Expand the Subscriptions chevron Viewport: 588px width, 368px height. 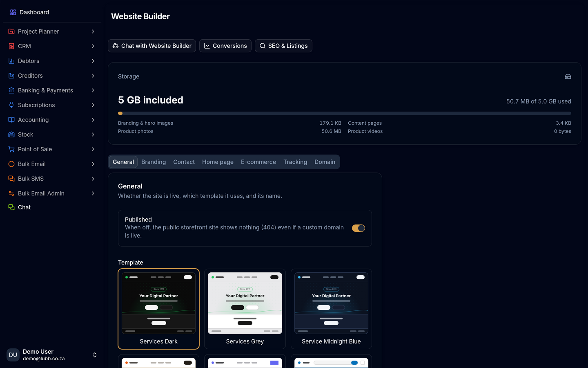tap(93, 105)
